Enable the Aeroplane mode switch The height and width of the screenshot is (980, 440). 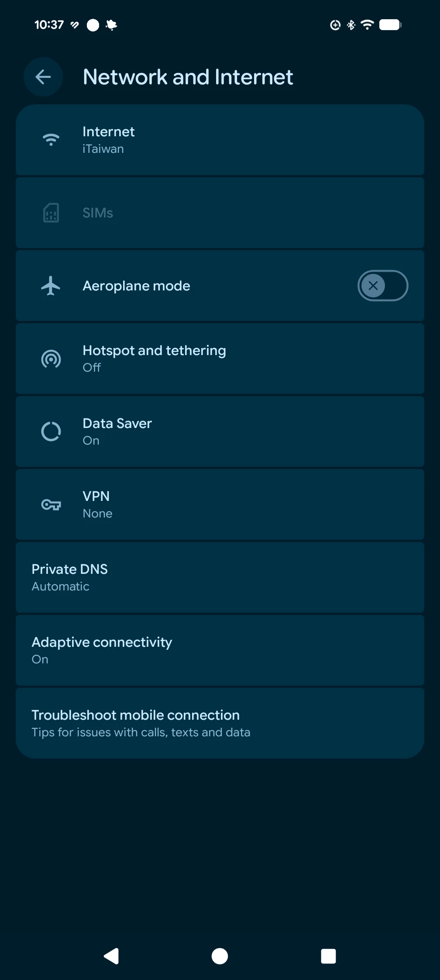tap(382, 286)
